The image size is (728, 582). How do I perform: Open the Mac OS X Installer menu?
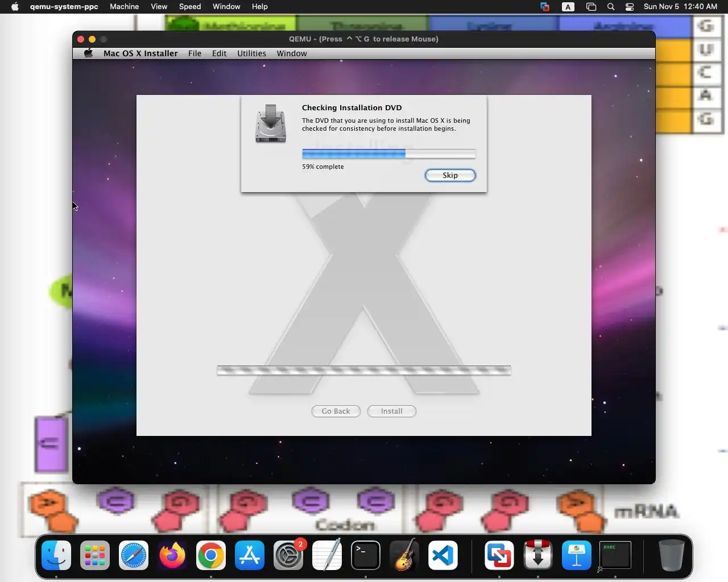click(x=140, y=53)
